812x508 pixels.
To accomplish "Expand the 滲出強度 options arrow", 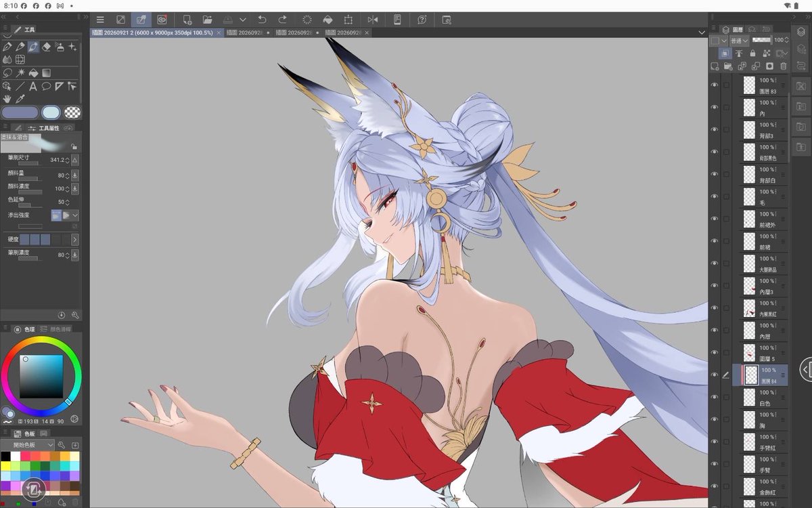I will [x=76, y=215].
